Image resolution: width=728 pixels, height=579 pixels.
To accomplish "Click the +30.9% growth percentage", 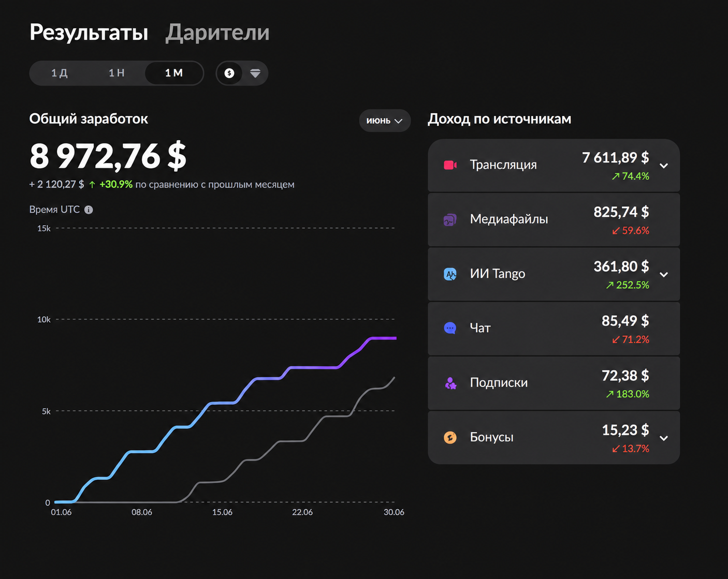I will click(116, 184).
